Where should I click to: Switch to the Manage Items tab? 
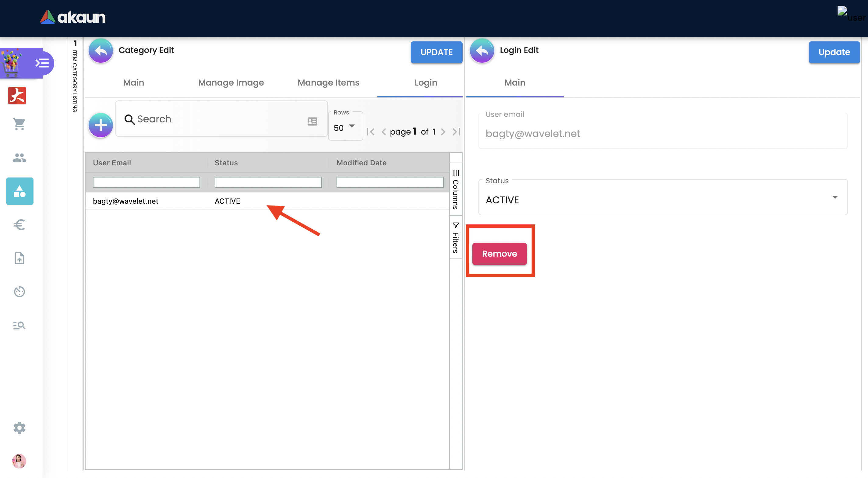328,83
